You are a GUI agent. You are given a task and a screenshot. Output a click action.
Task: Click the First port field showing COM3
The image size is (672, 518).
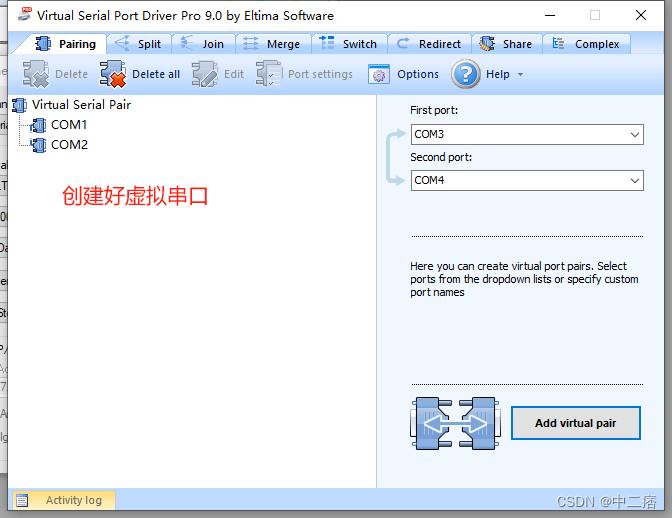click(x=527, y=135)
